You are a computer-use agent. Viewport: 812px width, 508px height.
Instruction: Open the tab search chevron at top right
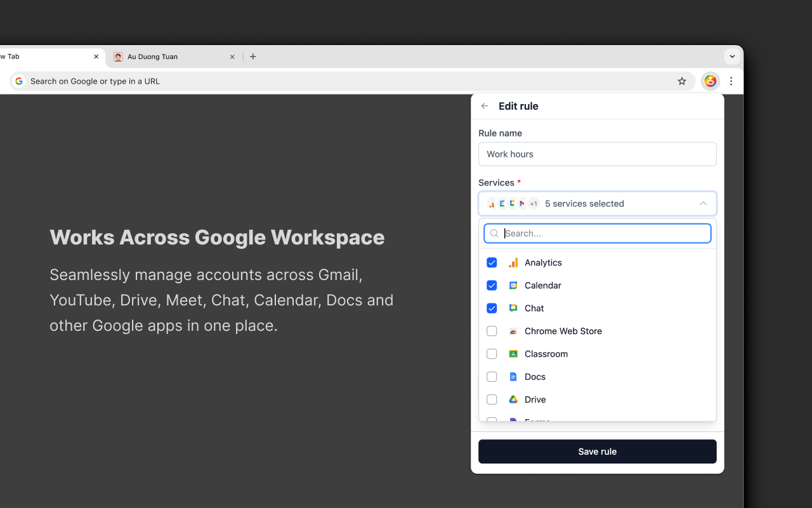click(x=732, y=56)
